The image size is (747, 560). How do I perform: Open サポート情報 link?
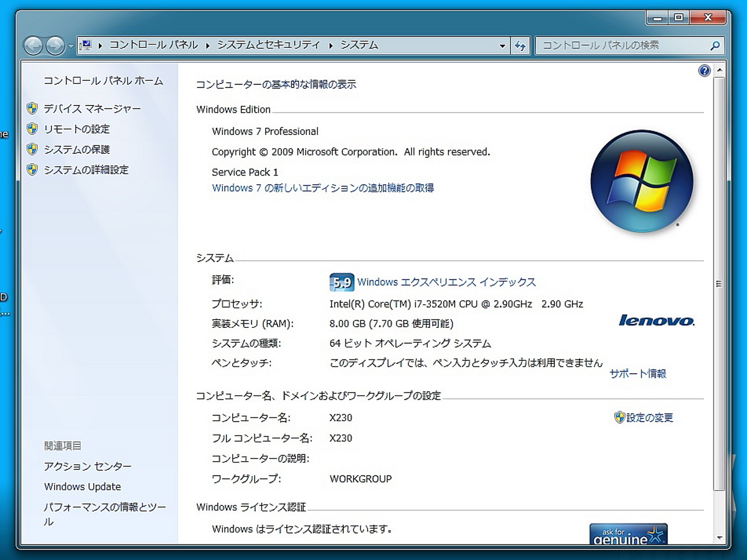pos(638,374)
